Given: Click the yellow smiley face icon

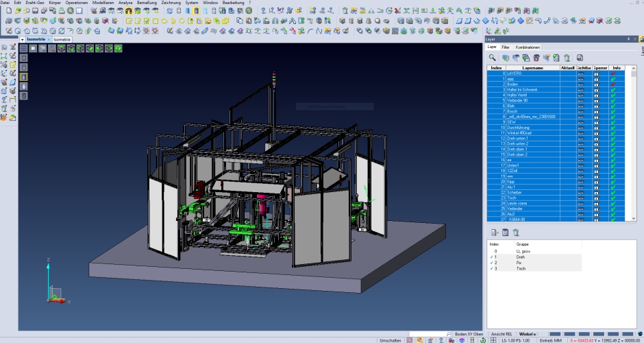Looking at the screenshot, I should [299, 11].
